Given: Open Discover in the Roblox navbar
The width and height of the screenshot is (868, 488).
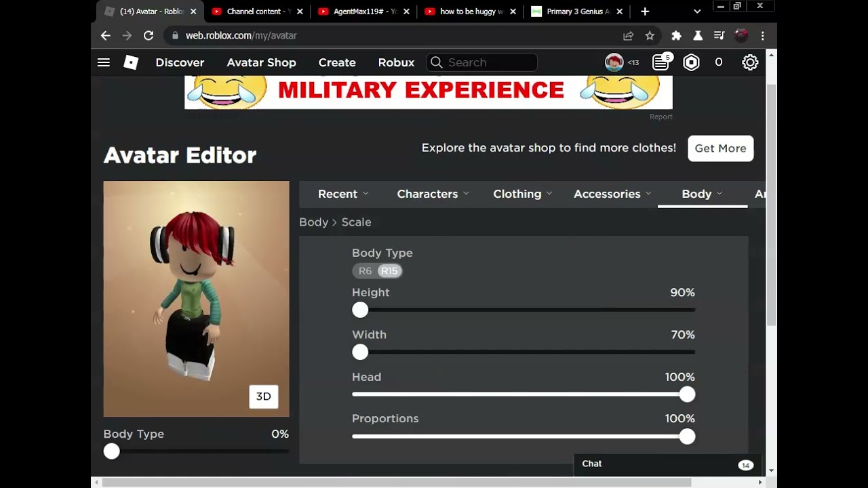Looking at the screenshot, I should [x=180, y=62].
